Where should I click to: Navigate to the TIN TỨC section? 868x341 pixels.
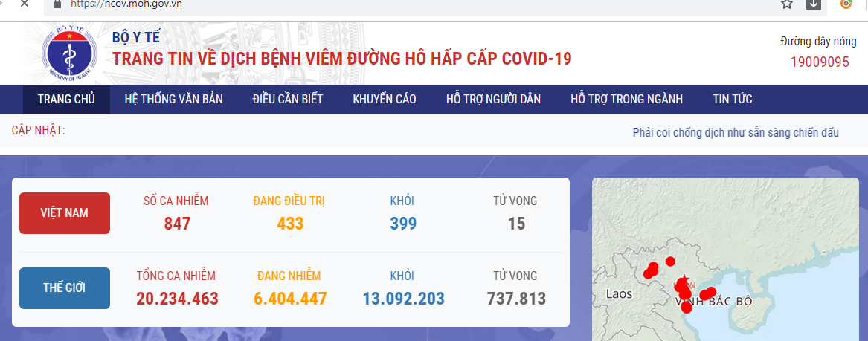(732, 100)
